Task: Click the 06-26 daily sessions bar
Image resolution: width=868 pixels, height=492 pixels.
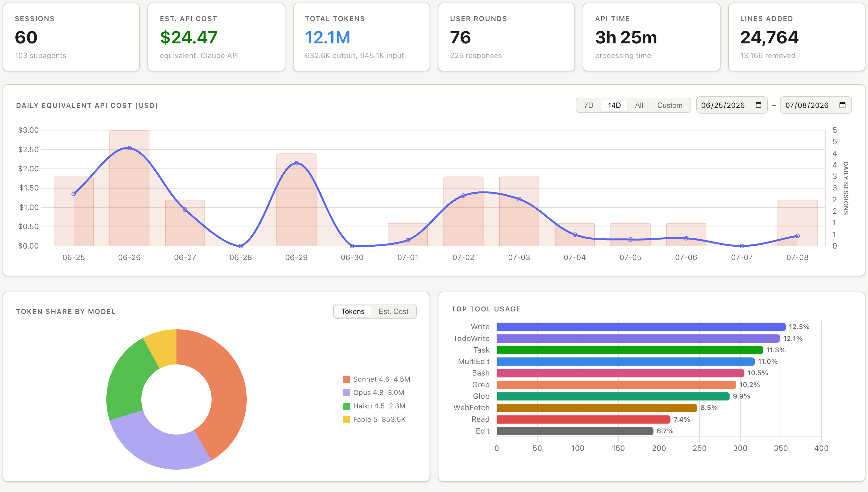Action: (x=129, y=188)
